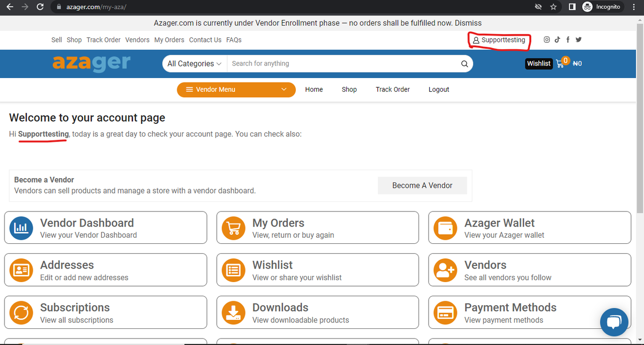644x345 pixels.
Task: Log out using the Logout link
Action: point(439,89)
